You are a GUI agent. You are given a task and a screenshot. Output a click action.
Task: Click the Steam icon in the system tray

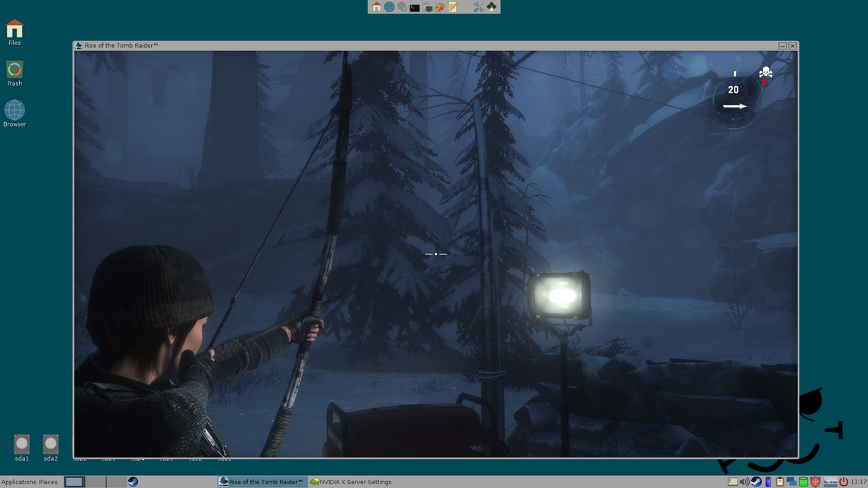[756, 482]
